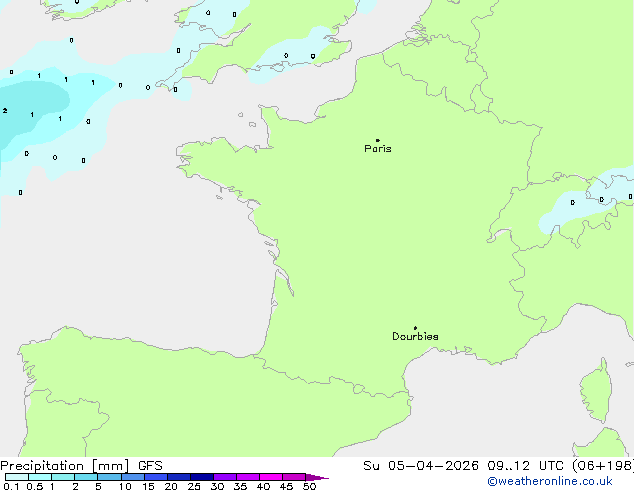Pick the 15 mm legend swatch

coord(156,477)
